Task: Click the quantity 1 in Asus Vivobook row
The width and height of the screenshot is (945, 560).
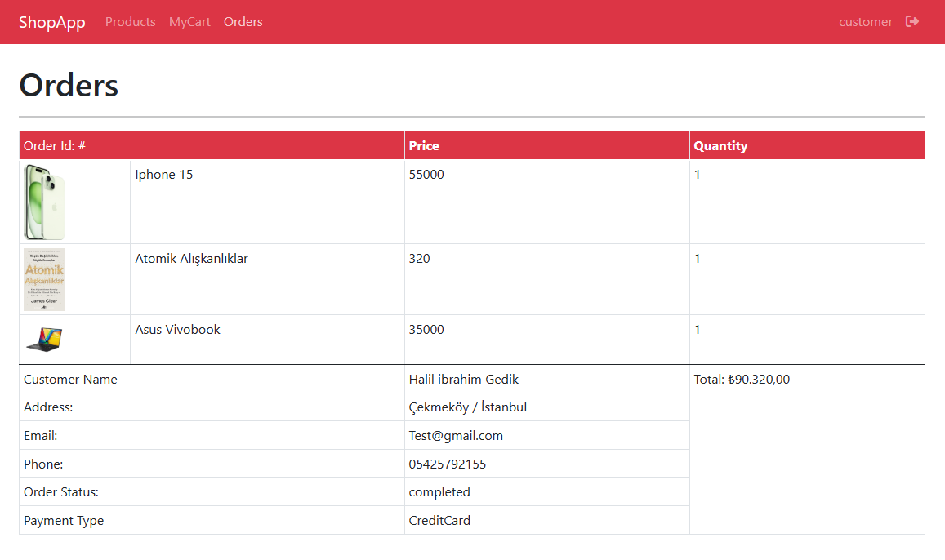Action: [698, 329]
